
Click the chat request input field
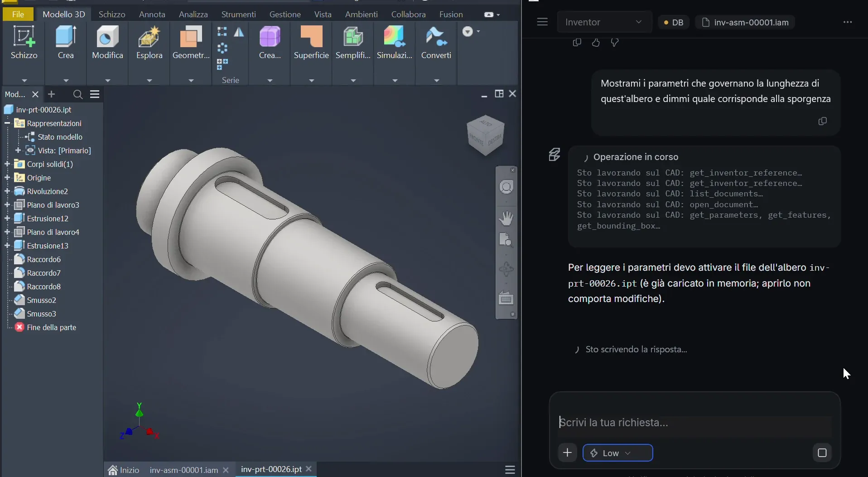[x=695, y=423]
